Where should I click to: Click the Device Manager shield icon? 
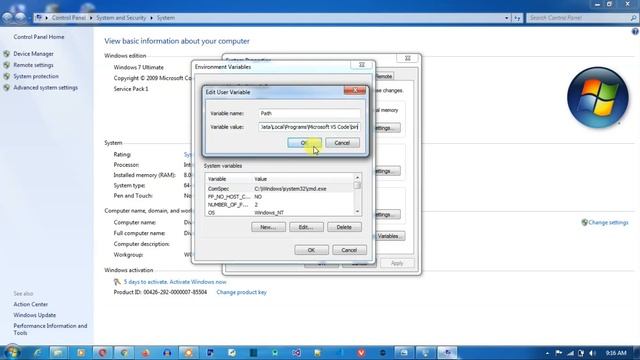point(7,54)
